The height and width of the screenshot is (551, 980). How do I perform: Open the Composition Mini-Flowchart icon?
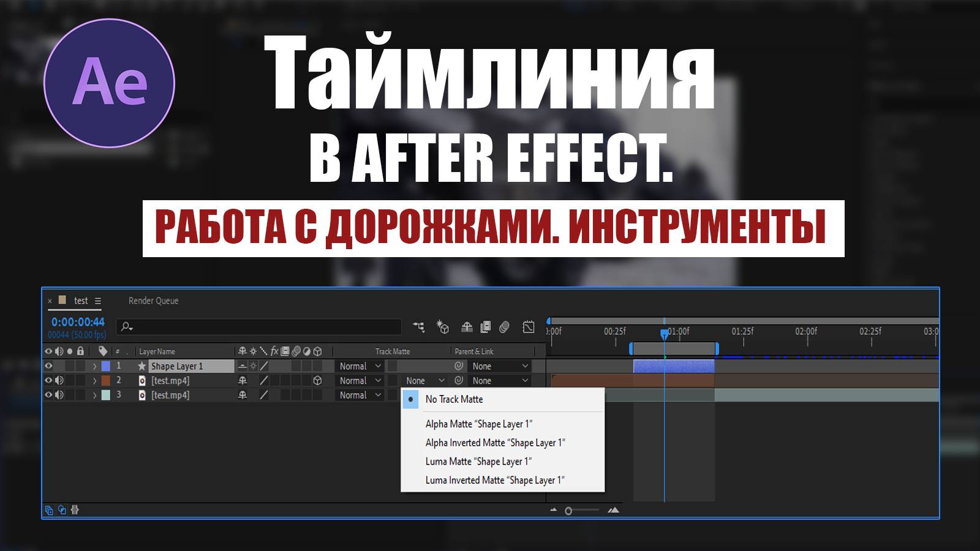click(418, 328)
